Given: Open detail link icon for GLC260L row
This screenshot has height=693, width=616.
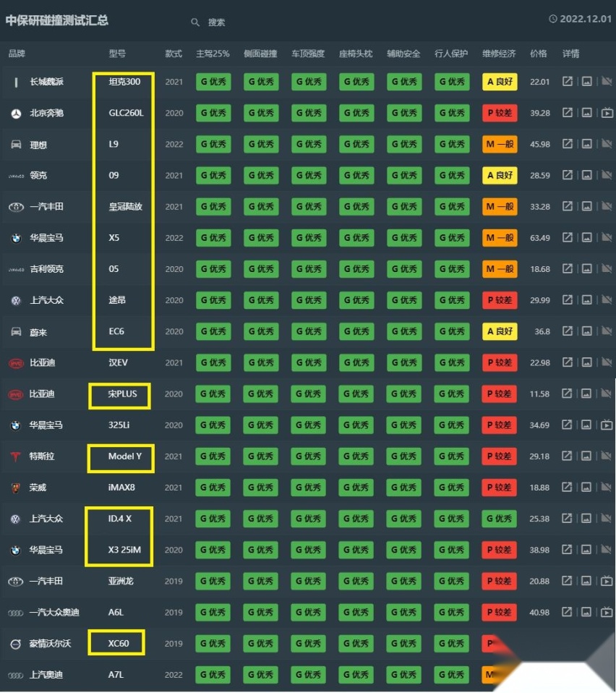Looking at the screenshot, I should tap(568, 113).
